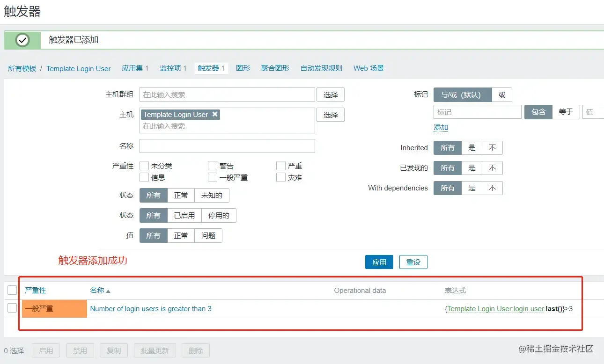Select 问题 value filter

208,235
